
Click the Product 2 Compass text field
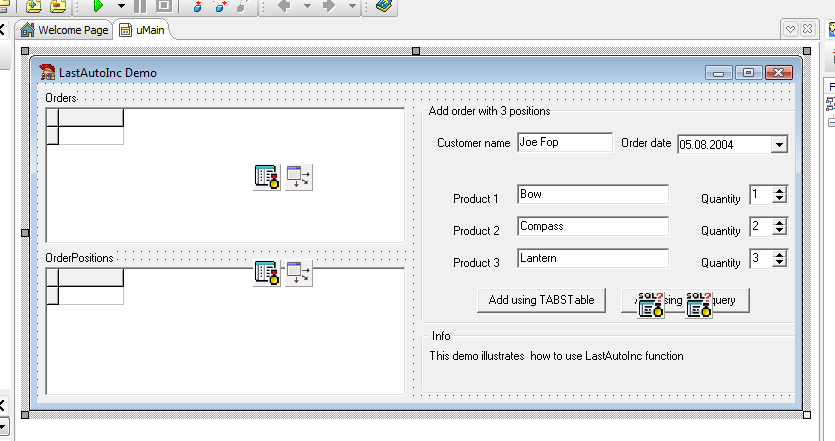[592, 227]
